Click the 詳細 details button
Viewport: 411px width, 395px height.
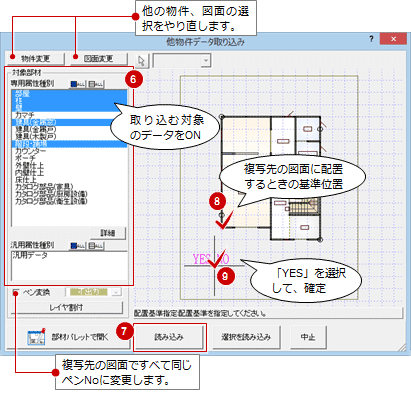(x=108, y=233)
